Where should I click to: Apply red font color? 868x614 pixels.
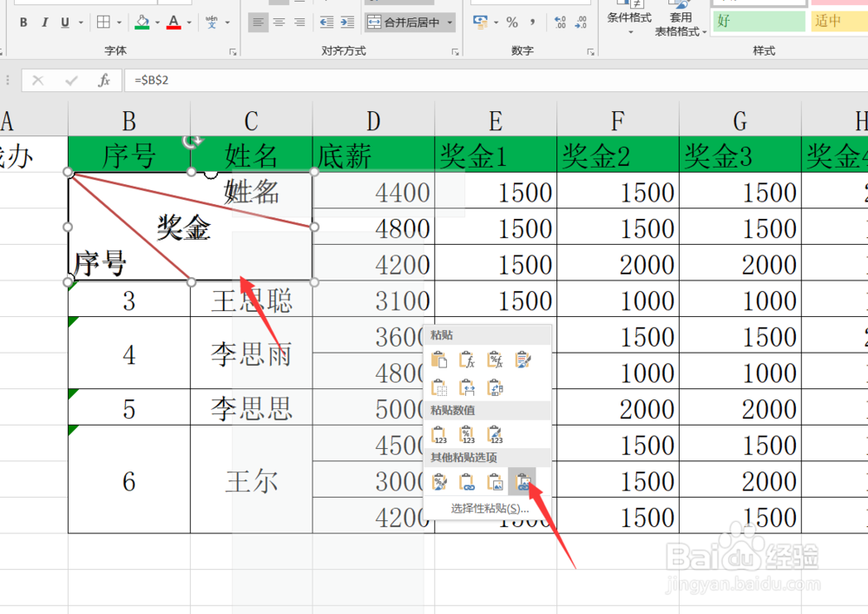coord(174,23)
